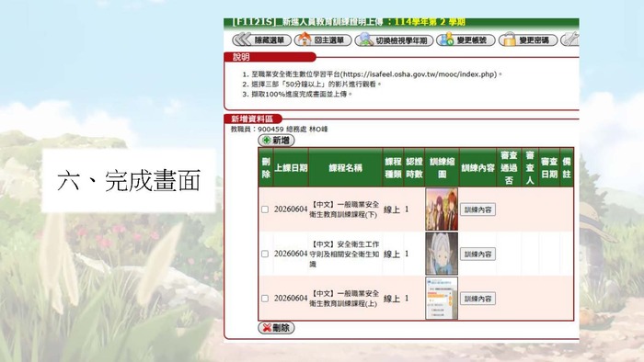Click the 六、完成畫面 slide title
Screen dimensions: 644x362
point(129,180)
